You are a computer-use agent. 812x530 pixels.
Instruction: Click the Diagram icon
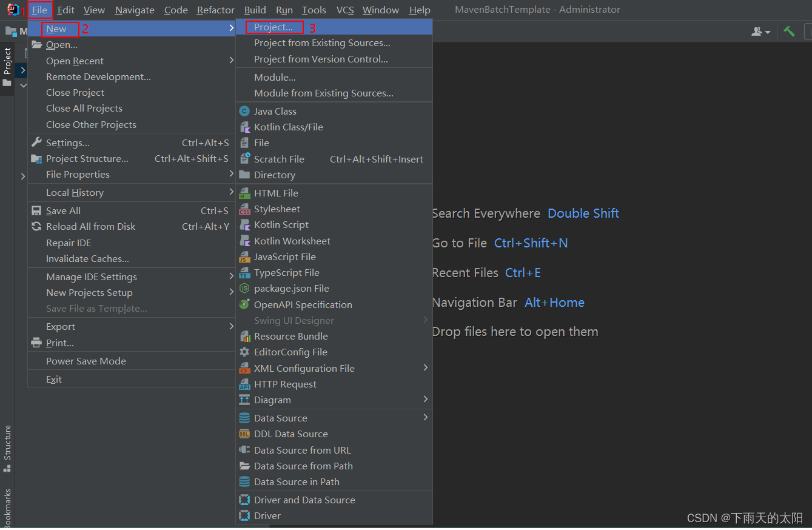(x=244, y=400)
